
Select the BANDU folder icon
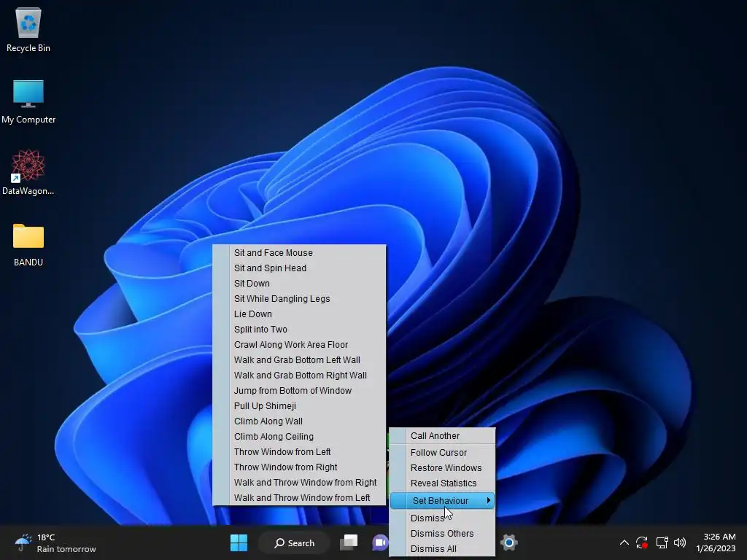point(28,244)
